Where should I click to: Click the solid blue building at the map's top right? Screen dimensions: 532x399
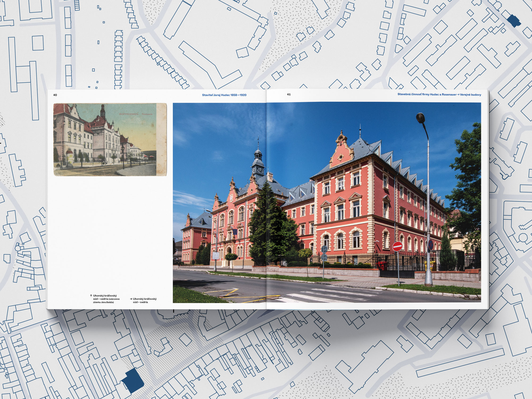coord(514,20)
